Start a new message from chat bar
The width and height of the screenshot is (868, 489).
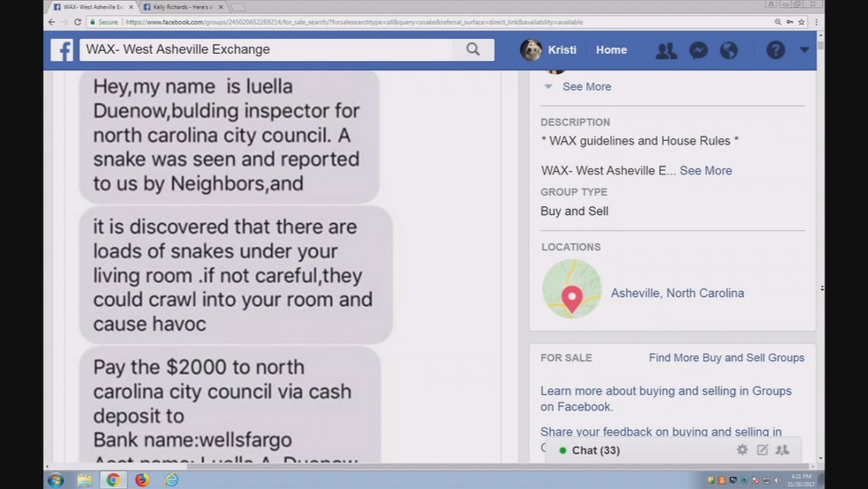pyautogui.click(x=762, y=449)
